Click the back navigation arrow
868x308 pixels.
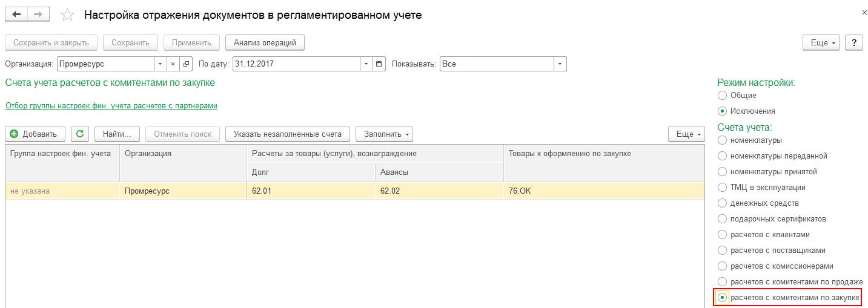pos(16,15)
